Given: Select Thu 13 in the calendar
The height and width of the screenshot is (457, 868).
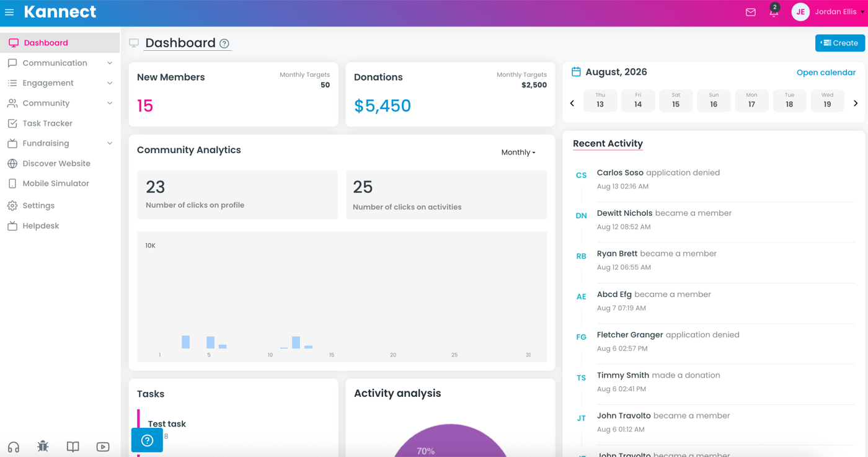Looking at the screenshot, I should (x=600, y=100).
